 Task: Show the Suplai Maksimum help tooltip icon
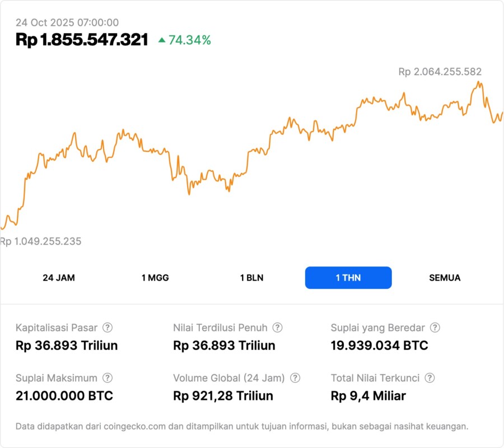(x=108, y=378)
